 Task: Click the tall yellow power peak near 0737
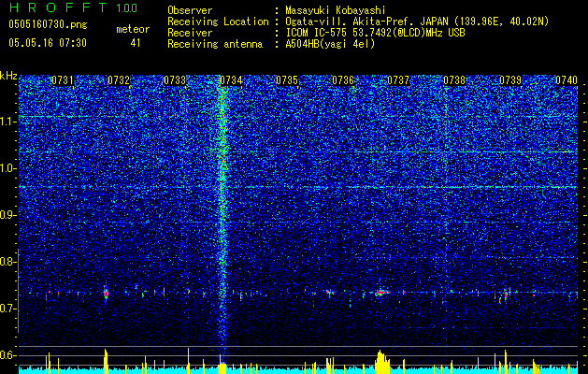coord(381,362)
